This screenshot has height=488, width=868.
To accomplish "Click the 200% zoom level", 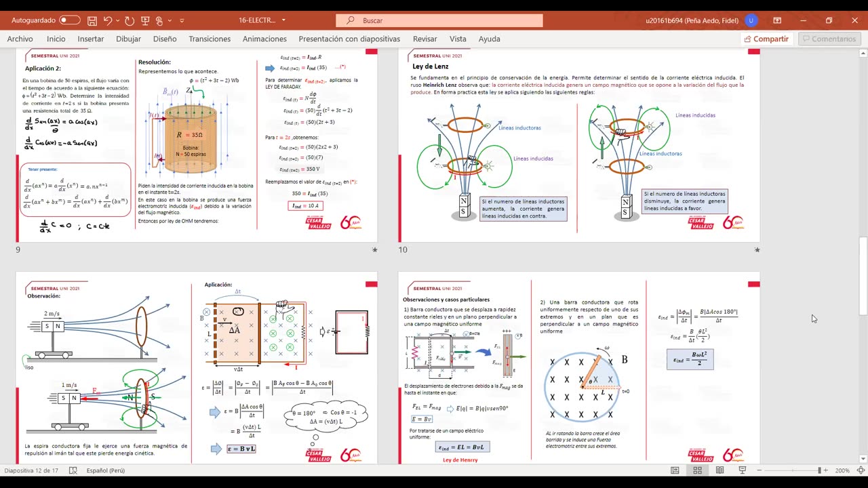I will click(842, 470).
